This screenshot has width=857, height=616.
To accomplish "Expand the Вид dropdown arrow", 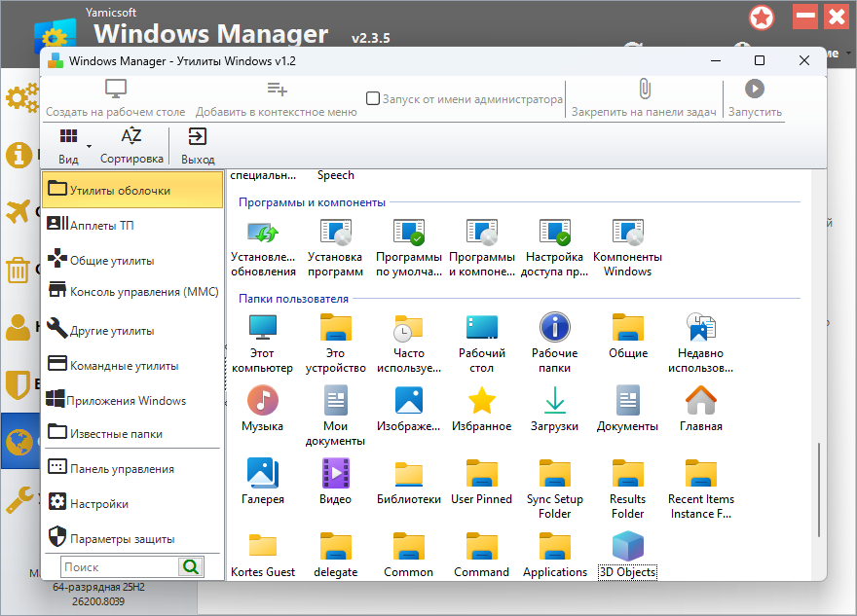I will pos(89,146).
